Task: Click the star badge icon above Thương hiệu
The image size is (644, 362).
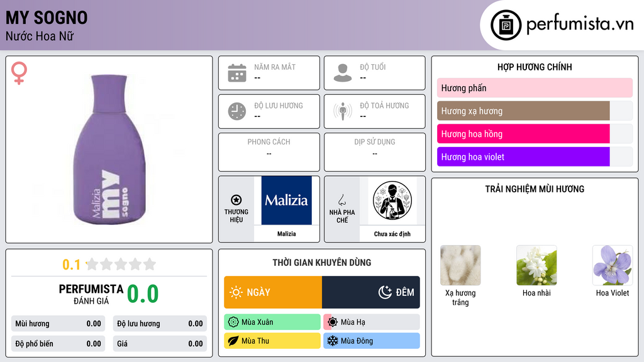Action: [236, 200]
